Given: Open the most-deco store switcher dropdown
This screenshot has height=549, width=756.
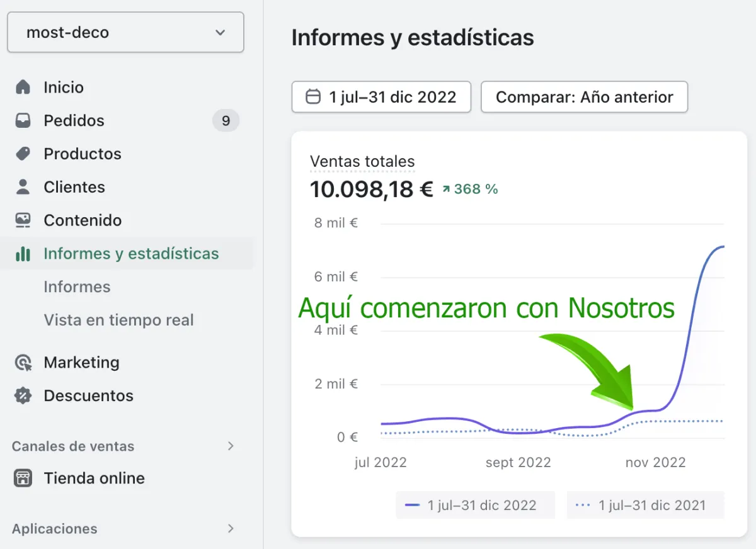Looking at the screenshot, I should (125, 32).
